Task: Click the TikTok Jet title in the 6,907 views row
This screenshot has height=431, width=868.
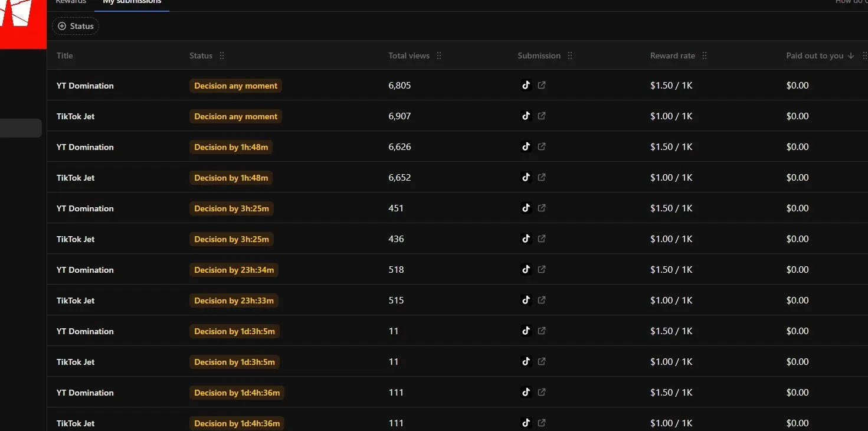Action: tap(76, 116)
